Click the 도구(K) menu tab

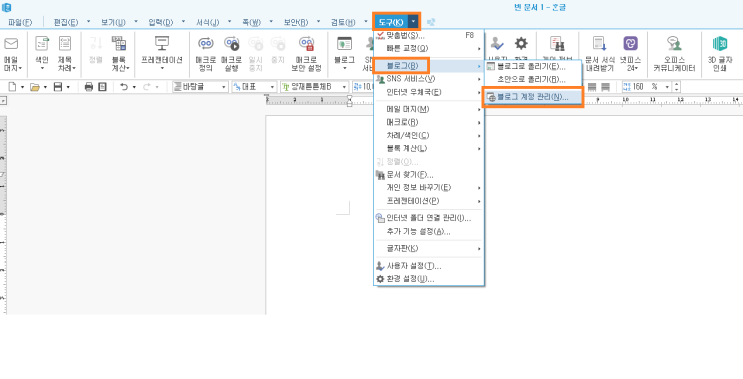tap(391, 22)
